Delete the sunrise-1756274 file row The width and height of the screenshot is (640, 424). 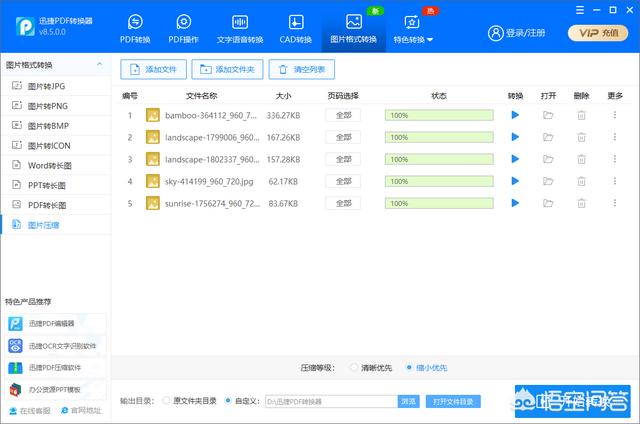click(x=581, y=203)
